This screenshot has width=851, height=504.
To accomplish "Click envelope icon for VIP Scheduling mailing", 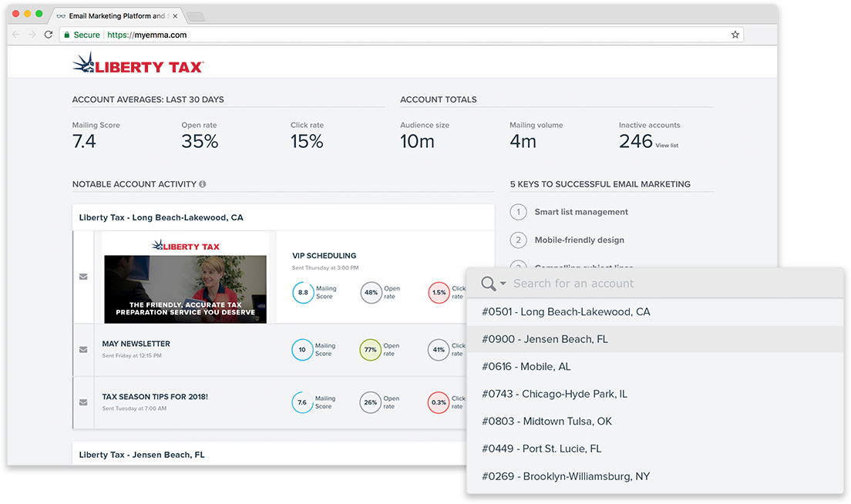I will (83, 277).
